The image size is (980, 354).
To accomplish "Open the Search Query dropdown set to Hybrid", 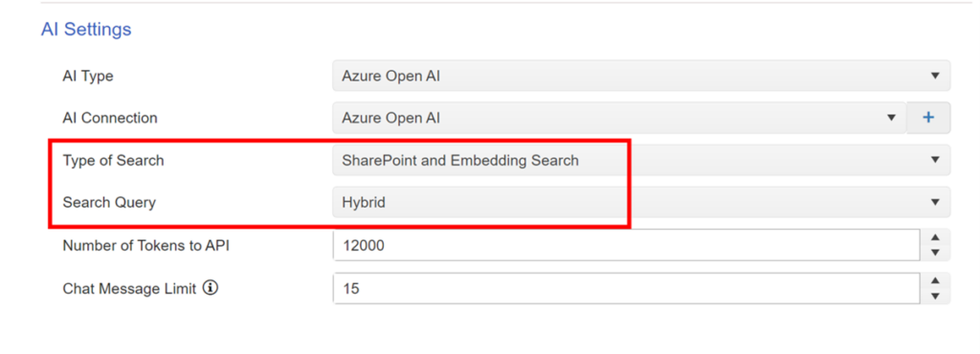I will [x=641, y=202].
